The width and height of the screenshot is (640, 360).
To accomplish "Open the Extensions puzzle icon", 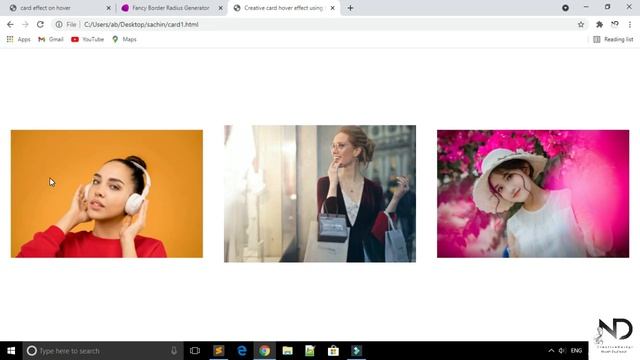I will pos(599,24).
